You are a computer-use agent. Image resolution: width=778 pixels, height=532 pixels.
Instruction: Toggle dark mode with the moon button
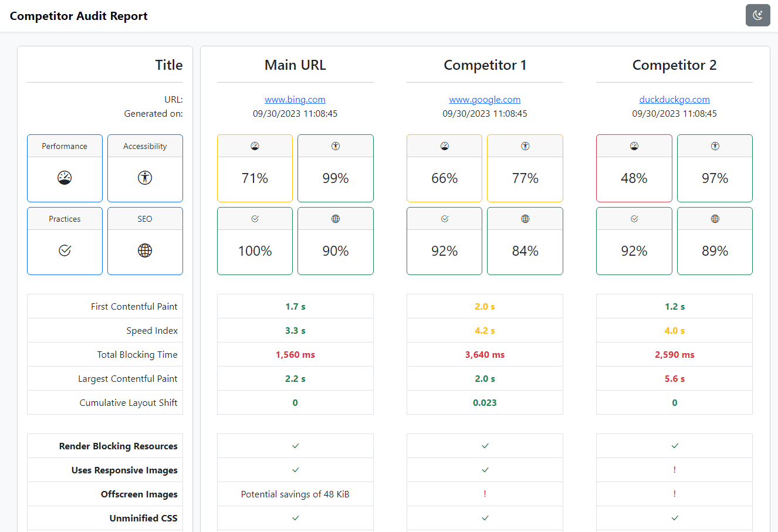pos(757,15)
